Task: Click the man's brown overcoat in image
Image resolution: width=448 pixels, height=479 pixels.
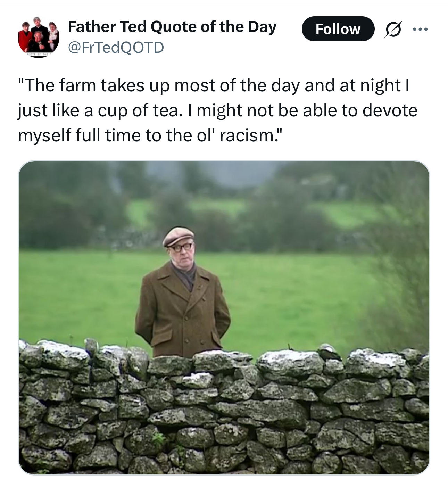Action: (182, 313)
